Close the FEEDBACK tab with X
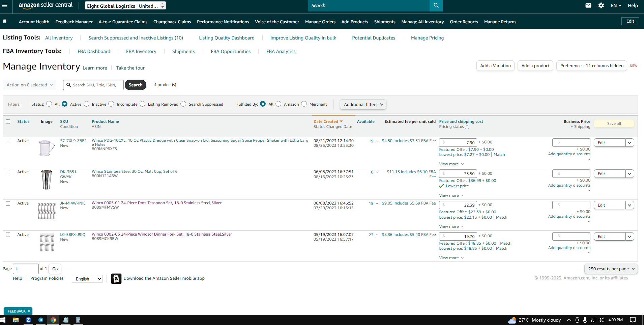The image size is (644, 325). point(29,311)
